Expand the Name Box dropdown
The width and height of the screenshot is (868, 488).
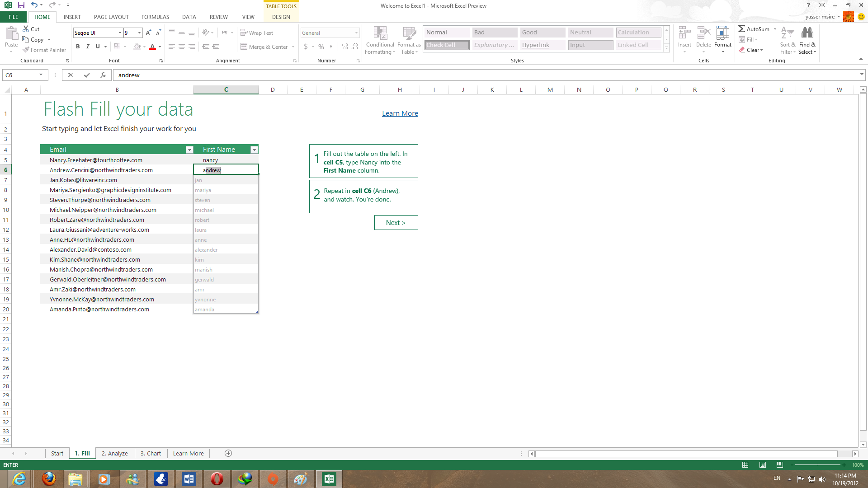pyautogui.click(x=41, y=75)
